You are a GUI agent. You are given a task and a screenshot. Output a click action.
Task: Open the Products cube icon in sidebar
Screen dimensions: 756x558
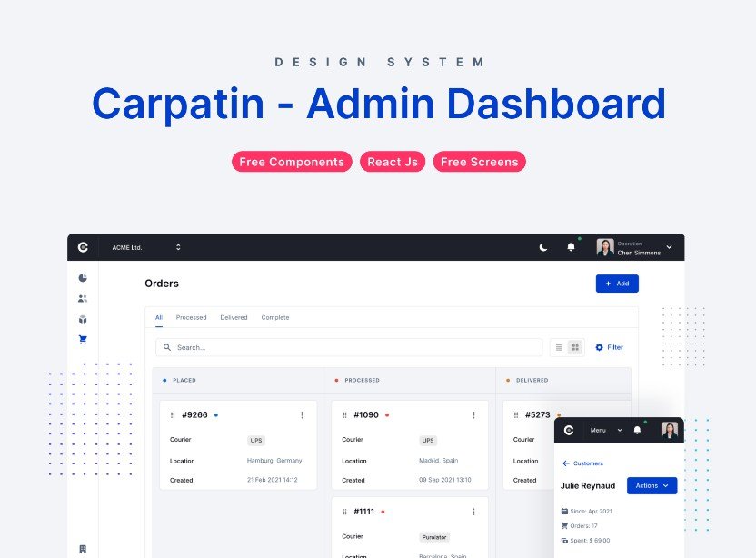tap(83, 318)
